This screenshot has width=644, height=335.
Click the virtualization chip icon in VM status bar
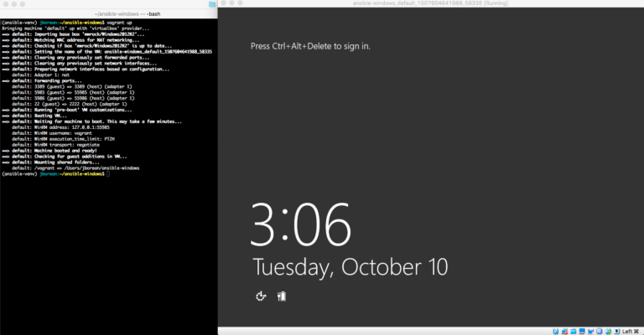(599, 332)
